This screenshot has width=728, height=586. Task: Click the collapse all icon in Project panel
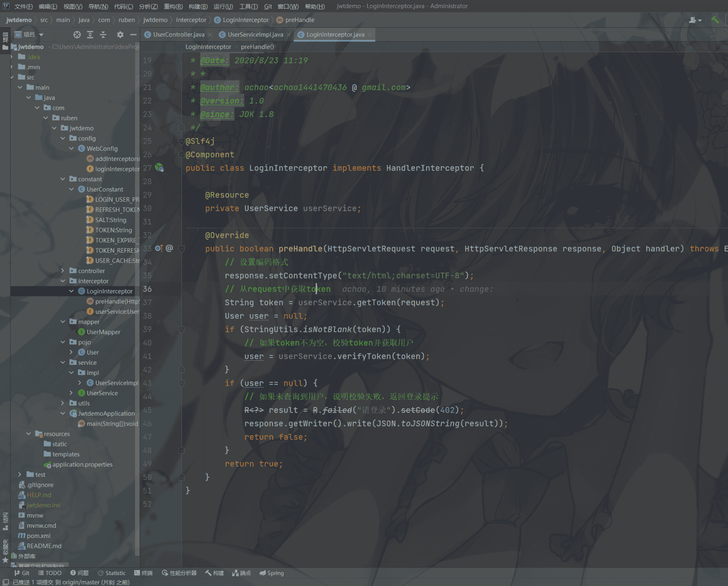point(103,35)
